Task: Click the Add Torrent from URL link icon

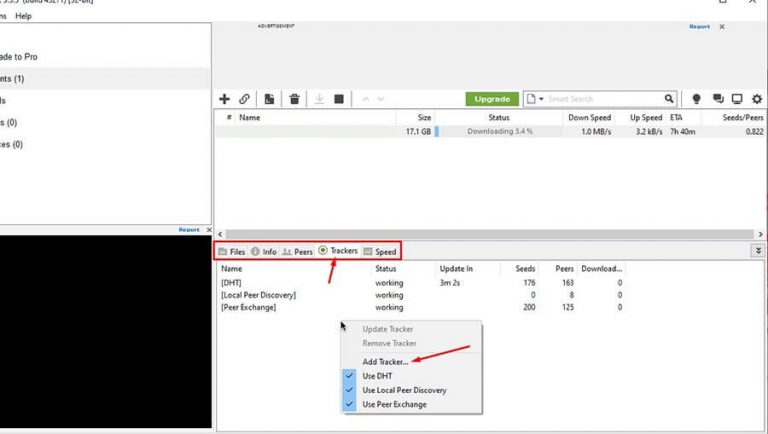Action: point(244,99)
